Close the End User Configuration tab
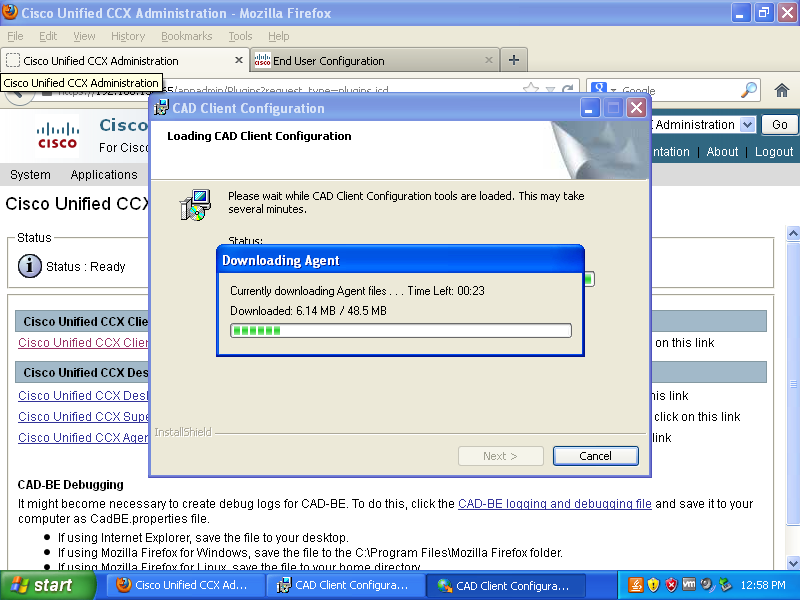Image resolution: width=800 pixels, height=600 pixels. pos(488,60)
